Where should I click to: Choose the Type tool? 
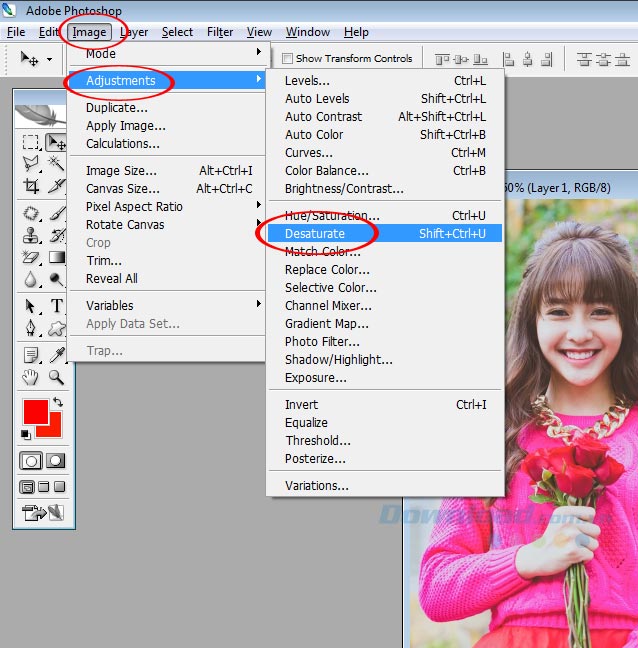[57, 306]
